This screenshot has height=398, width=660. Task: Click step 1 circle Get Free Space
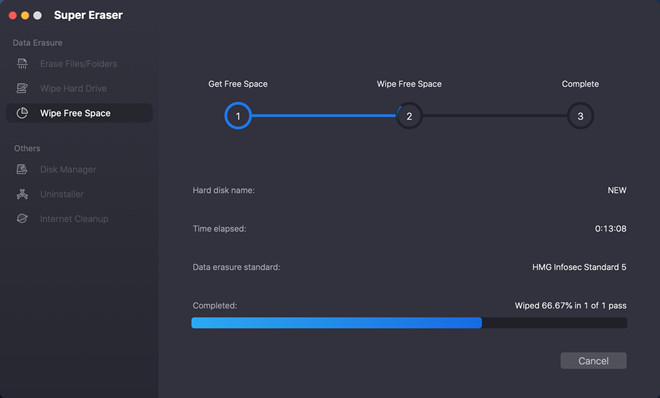[238, 116]
